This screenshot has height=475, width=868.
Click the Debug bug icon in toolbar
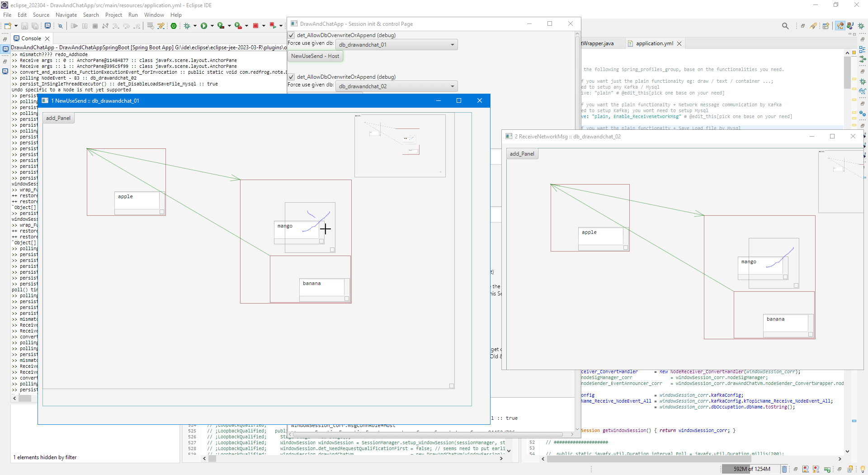[x=187, y=26]
